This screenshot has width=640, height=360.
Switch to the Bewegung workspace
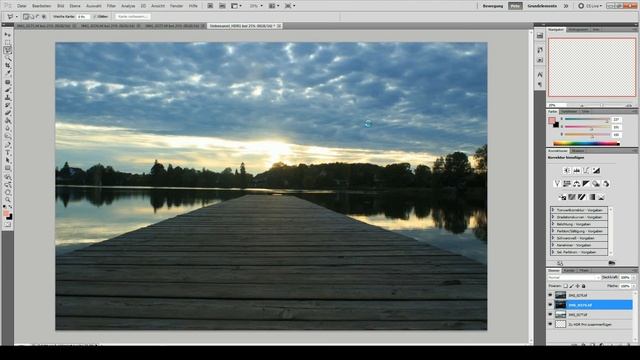pos(493,6)
